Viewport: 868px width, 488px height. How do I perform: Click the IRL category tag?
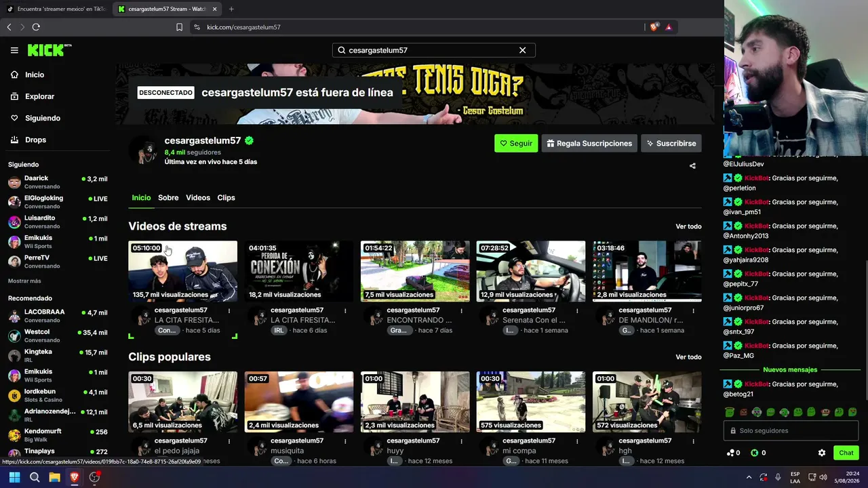[279, 330]
